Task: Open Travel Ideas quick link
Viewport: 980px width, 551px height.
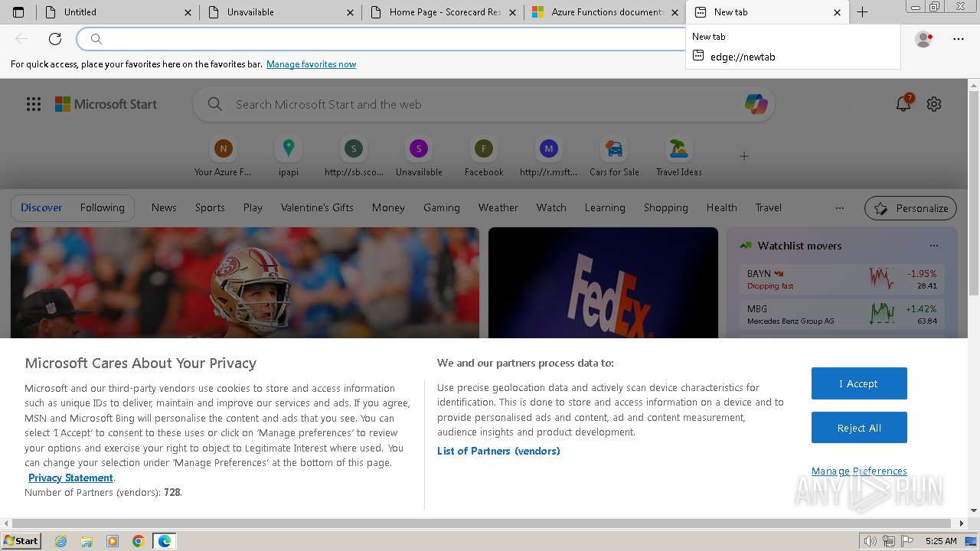Action: click(679, 157)
